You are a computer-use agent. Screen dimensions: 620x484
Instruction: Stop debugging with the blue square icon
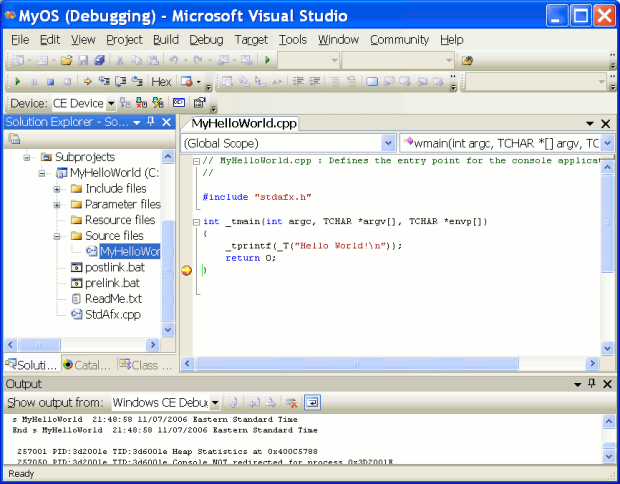[50, 81]
